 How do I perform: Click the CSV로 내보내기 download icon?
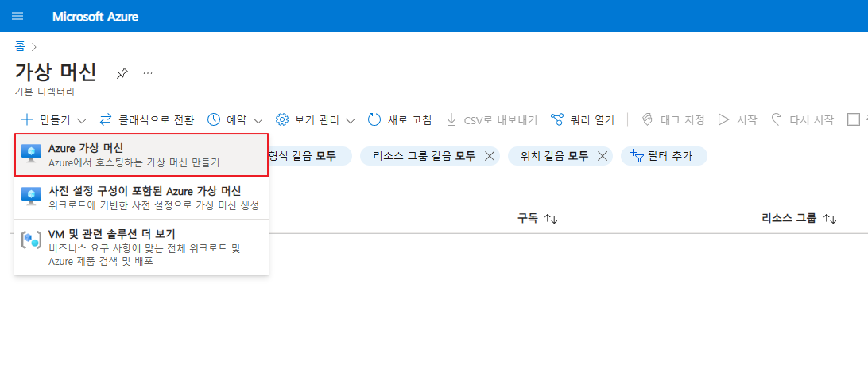point(451,119)
